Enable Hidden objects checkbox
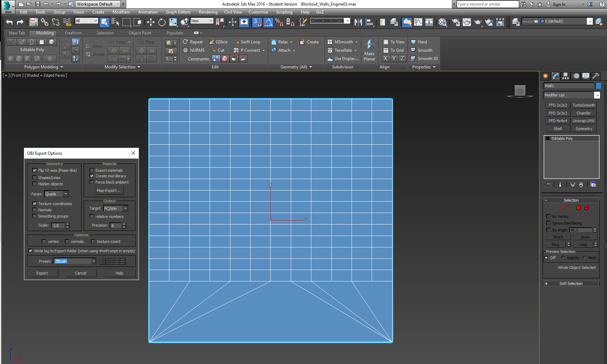 (x=34, y=184)
